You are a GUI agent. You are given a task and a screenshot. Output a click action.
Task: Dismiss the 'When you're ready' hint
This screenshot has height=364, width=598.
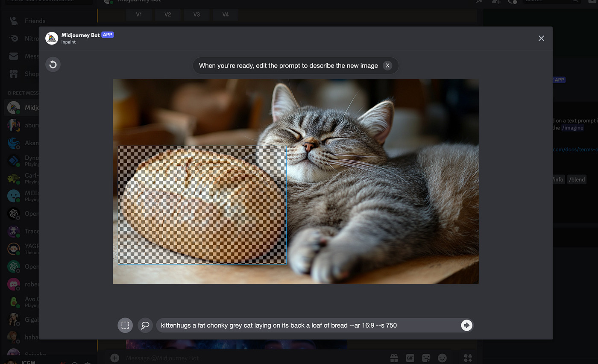click(387, 65)
